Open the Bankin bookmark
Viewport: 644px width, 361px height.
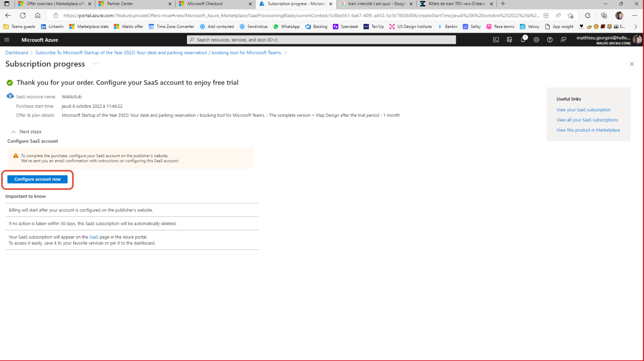(447, 27)
